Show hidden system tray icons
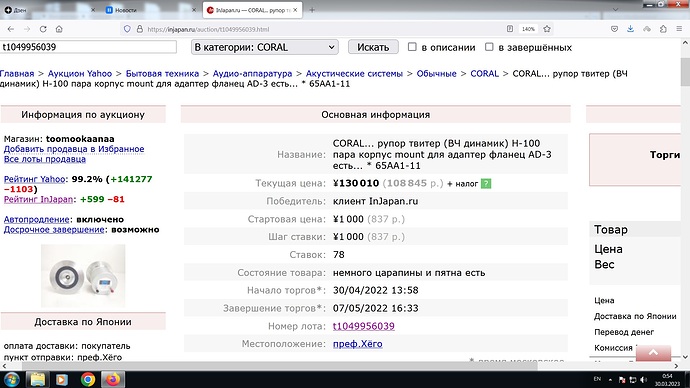 [610, 379]
